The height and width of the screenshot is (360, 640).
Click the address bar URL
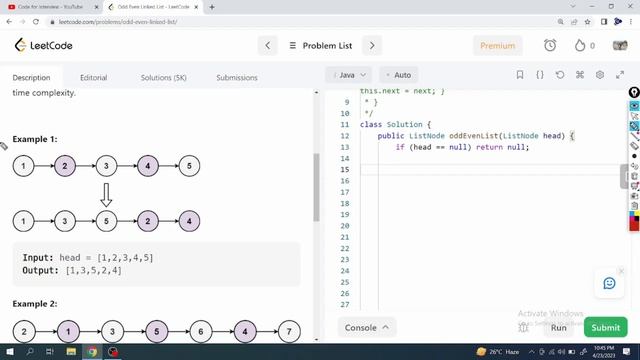click(x=118, y=22)
